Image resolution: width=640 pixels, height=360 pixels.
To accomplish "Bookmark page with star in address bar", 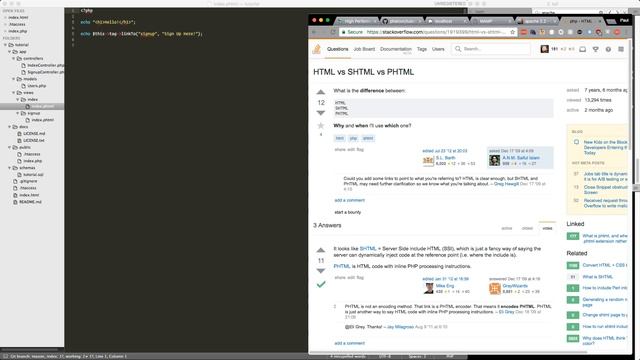I will point(513,32).
